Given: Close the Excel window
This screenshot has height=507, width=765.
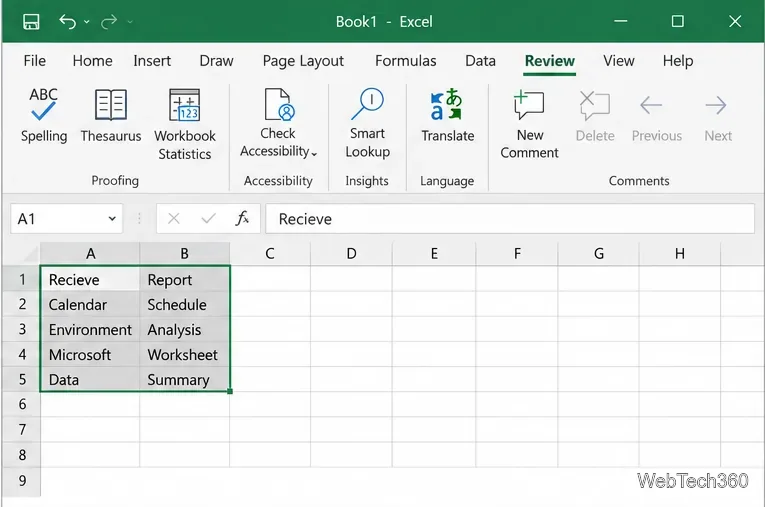Looking at the screenshot, I should pyautogui.click(x=735, y=21).
